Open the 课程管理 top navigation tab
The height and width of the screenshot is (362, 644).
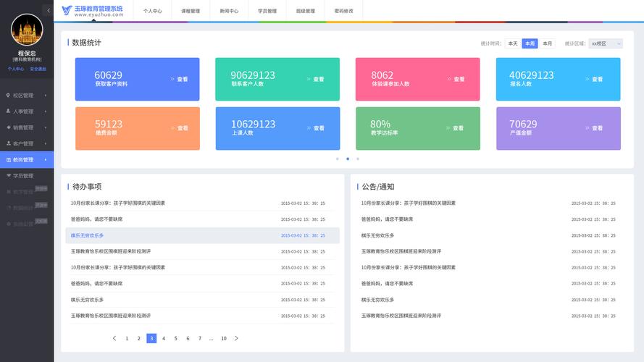pyautogui.click(x=191, y=11)
